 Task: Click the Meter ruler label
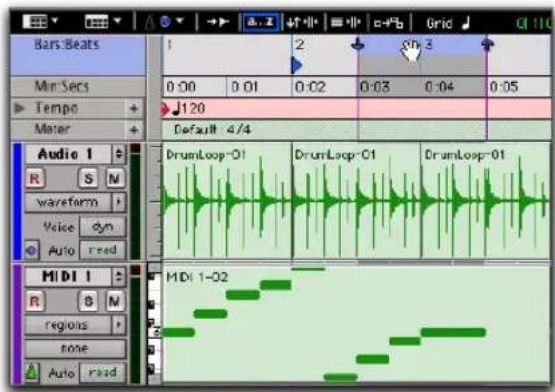(53, 129)
